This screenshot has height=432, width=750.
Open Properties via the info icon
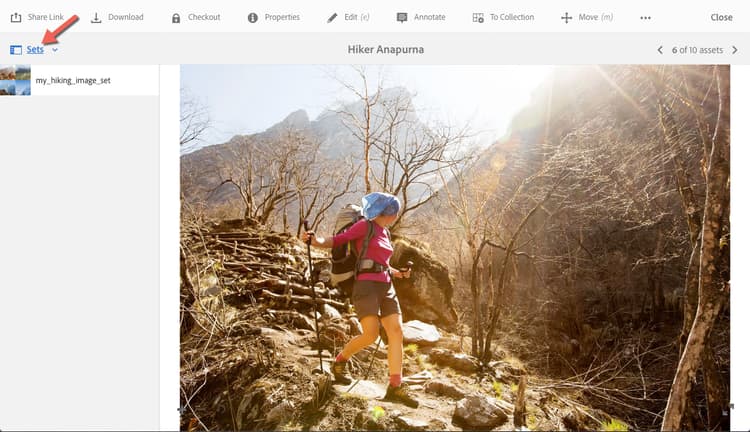pyautogui.click(x=253, y=18)
